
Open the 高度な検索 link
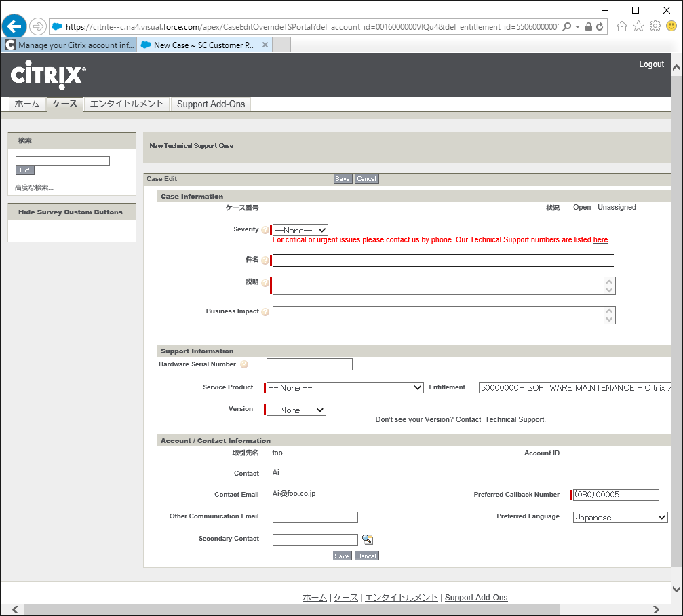coord(34,188)
